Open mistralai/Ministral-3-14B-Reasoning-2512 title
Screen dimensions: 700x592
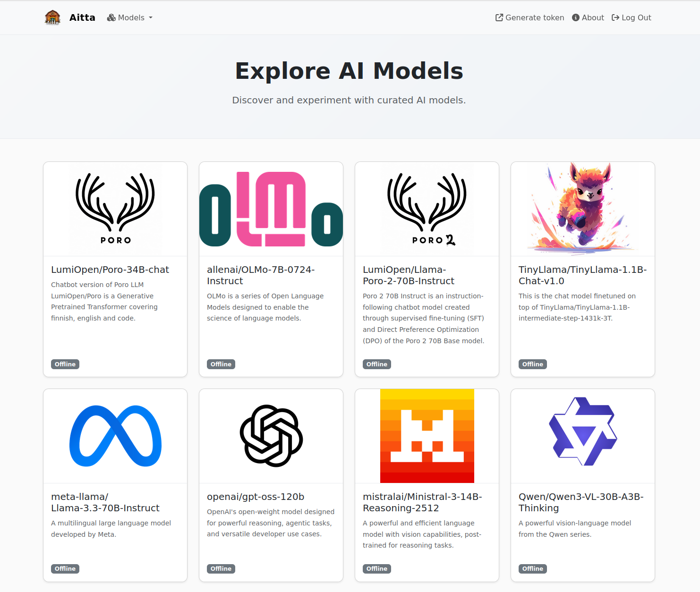422,502
